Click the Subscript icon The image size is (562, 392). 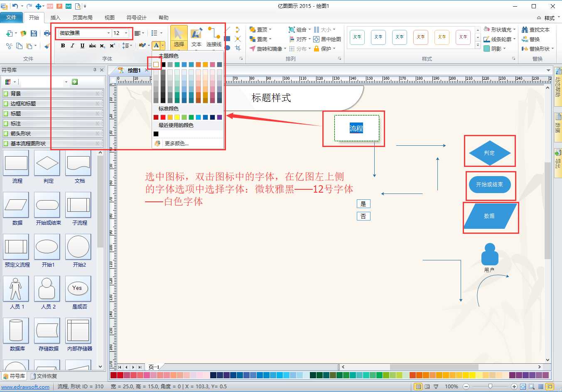click(102, 46)
